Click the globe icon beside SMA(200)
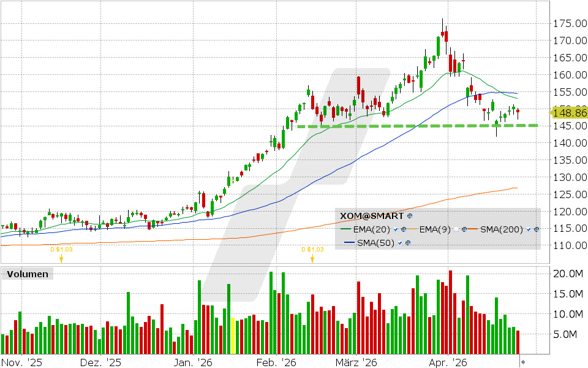 click(x=536, y=229)
